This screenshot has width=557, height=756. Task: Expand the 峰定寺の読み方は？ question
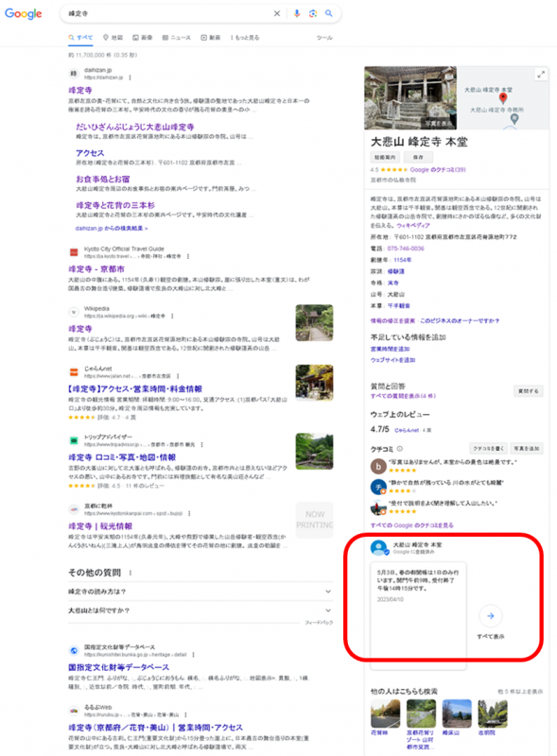(x=200, y=592)
